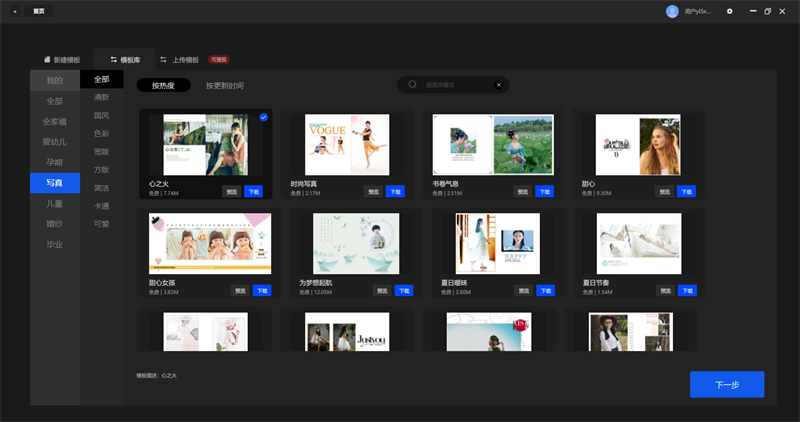Click the 下载 button for 时尚写真
Screen dimensions: 800x422
coord(395,192)
